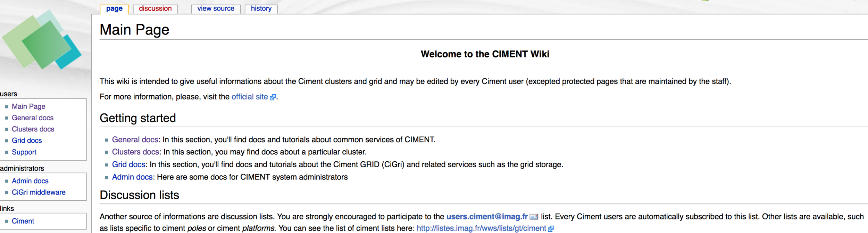Image resolution: width=868 pixels, height=233 pixels.
Task: Open Clusters docs in Getting started list
Action: pos(136,152)
